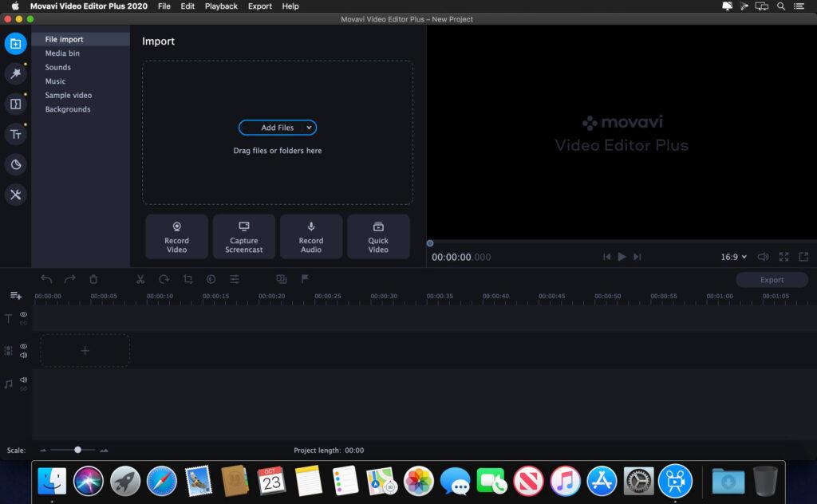Hide the video track with its eye toggle
817x504 pixels.
coord(22,345)
